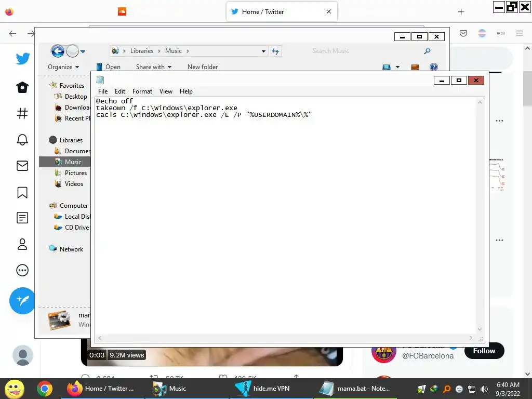Open the view options dropdown arrow
Image resolution: width=532 pixels, height=399 pixels.
tap(397, 67)
